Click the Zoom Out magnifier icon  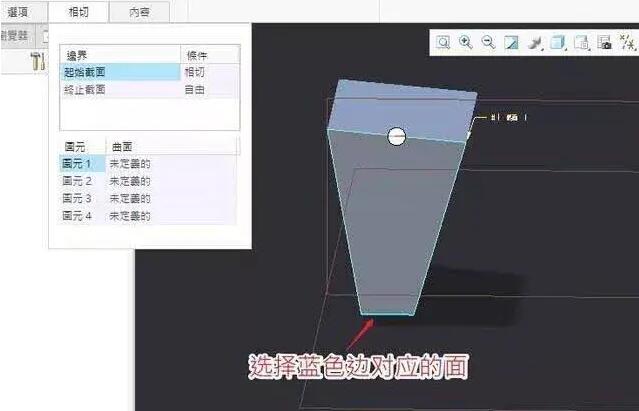pyautogui.click(x=488, y=42)
